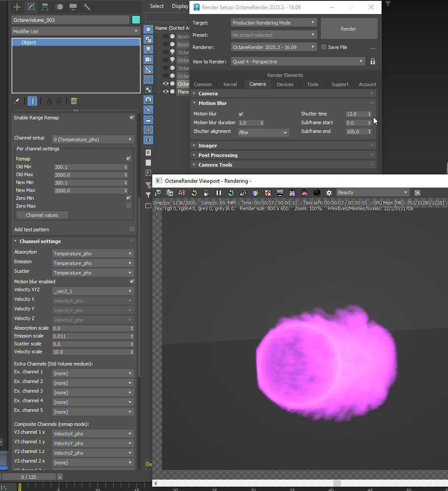The height and width of the screenshot is (491, 448).
Task: Click the AF auto-focus picker icon
Action: click(243, 193)
